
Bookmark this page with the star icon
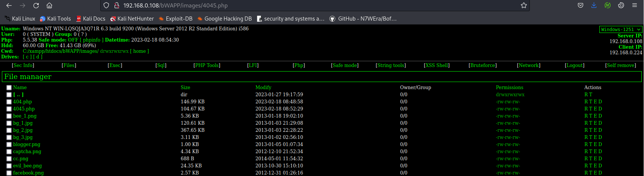(x=523, y=6)
